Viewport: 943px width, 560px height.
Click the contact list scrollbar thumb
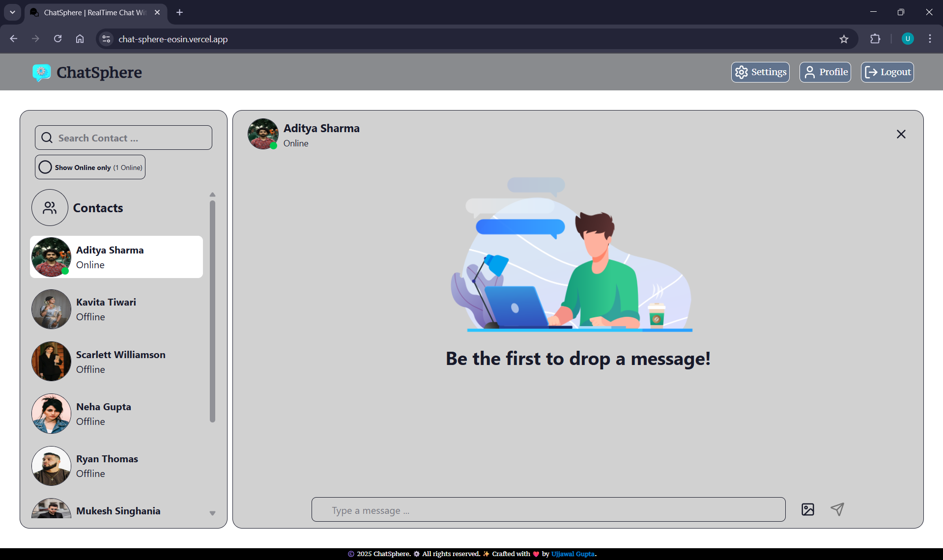(x=212, y=311)
